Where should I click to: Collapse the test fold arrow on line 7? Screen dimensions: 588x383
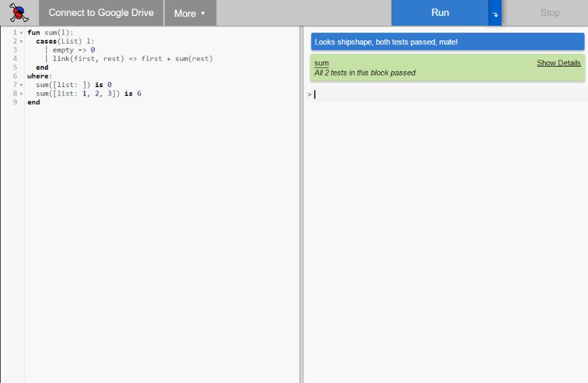[x=21, y=84]
